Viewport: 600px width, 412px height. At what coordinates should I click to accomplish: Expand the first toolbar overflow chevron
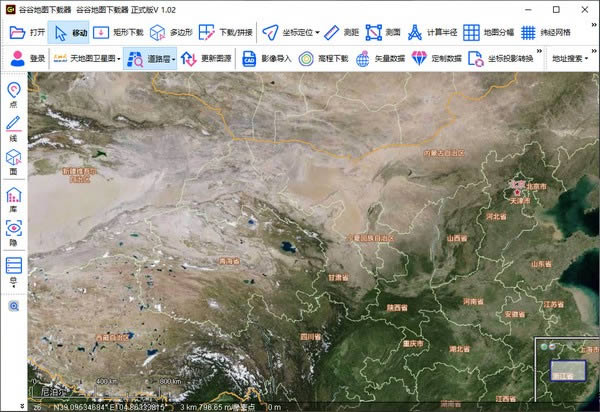pyautogui.click(x=594, y=25)
